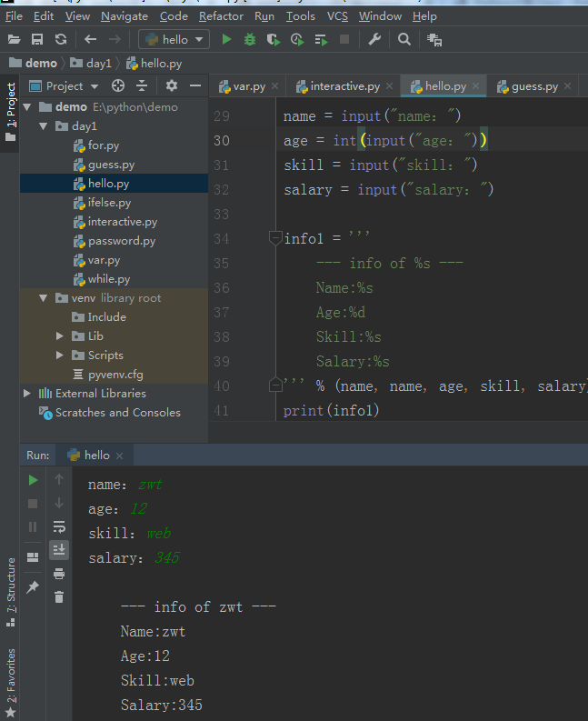Close the hello.py editor tab
The image size is (588, 721).
click(x=476, y=86)
